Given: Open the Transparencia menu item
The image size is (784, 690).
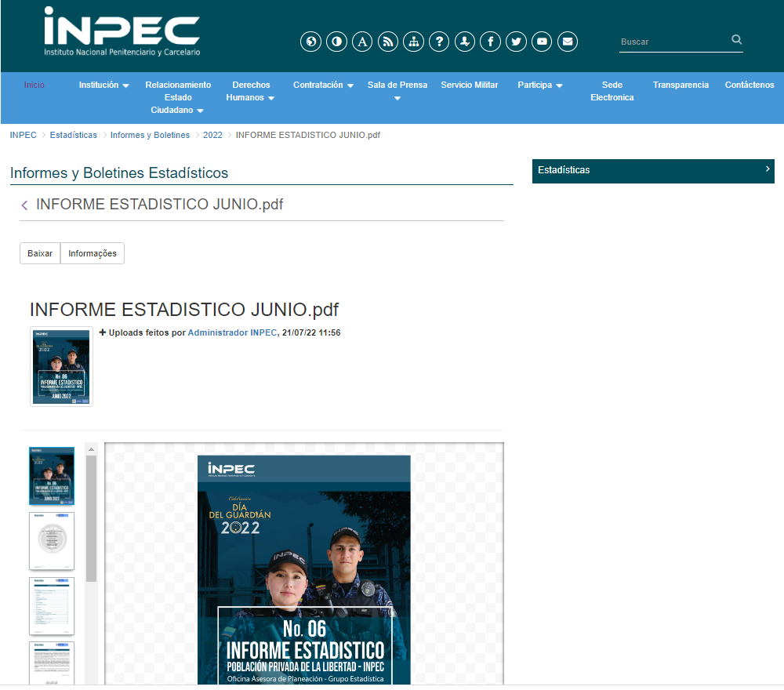Looking at the screenshot, I should pyautogui.click(x=681, y=85).
